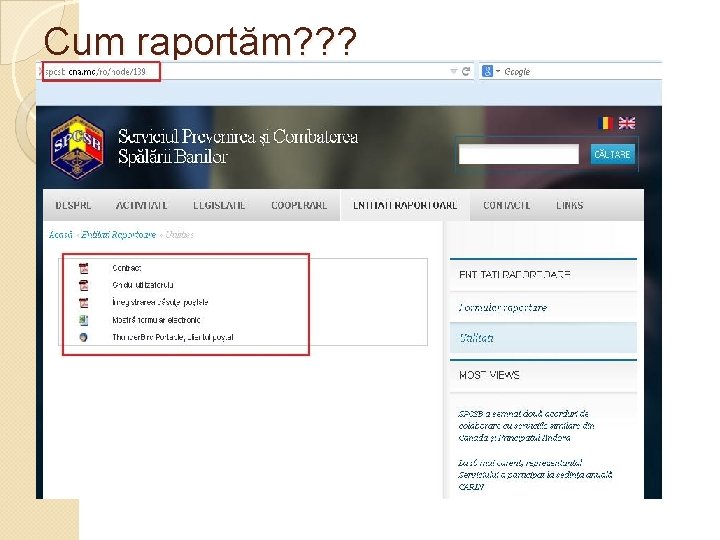Screen dimensions: 720x540
Task: Reload the page with the refresh icon
Action: coord(466,71)
